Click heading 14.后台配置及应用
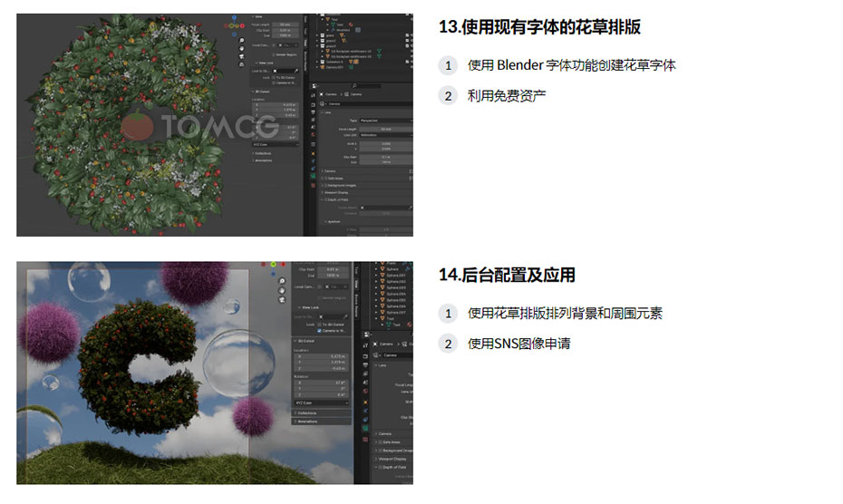 point(507,275)
